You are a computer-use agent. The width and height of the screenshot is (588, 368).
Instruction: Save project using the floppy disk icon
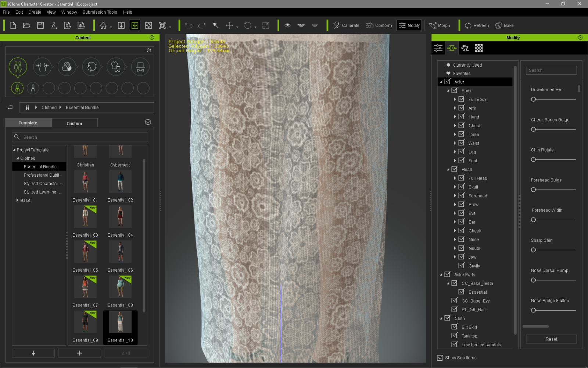pos(40,25)
